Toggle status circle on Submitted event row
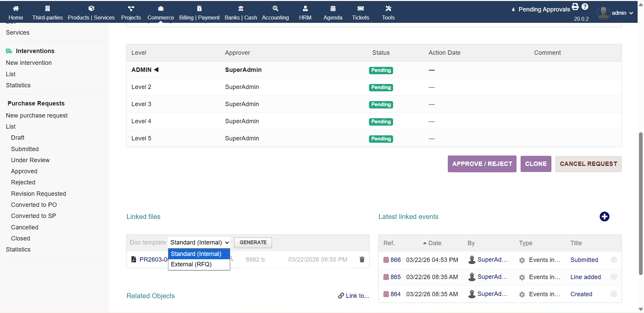Screen dimensions: 644x313 click(x=614, y=260)
